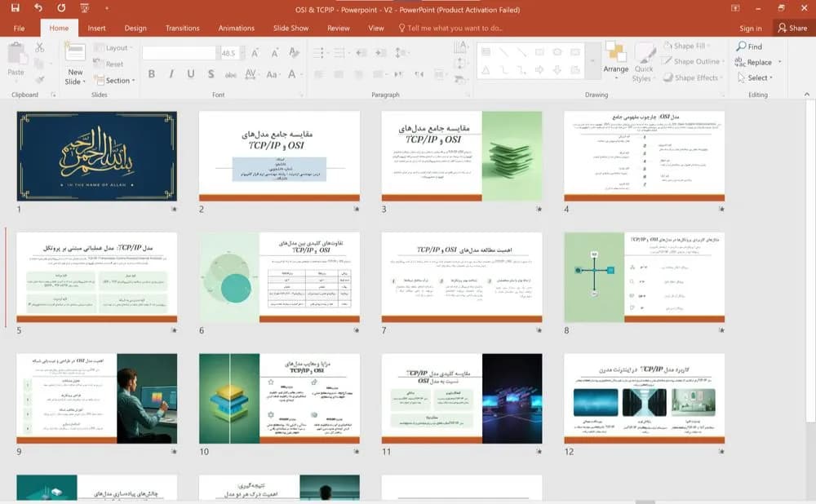
Task: Select slide 12 thumbnail
Action: (645, 399)
